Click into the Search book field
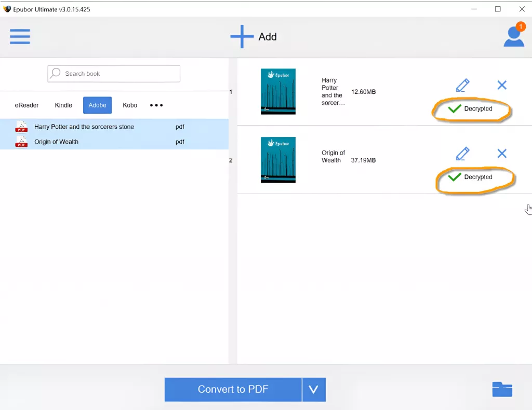This screenshot has width=532, height=410. pyautogui.click(x=114, y=74)
